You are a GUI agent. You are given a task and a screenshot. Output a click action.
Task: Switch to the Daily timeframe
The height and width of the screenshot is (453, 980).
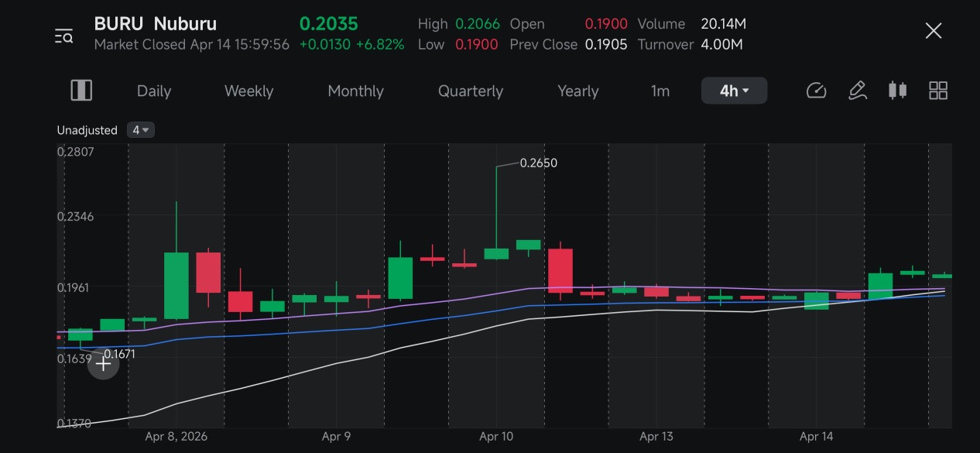tap(154, 91)
